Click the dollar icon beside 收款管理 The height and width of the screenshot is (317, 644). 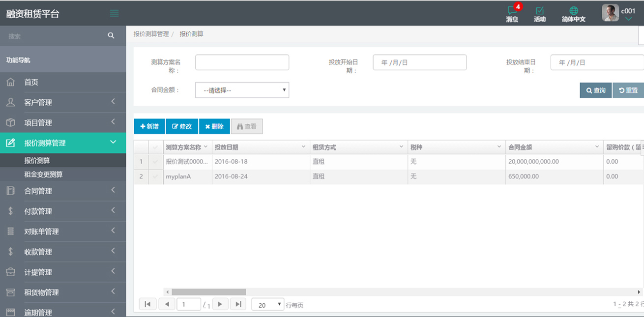[10, 251]
